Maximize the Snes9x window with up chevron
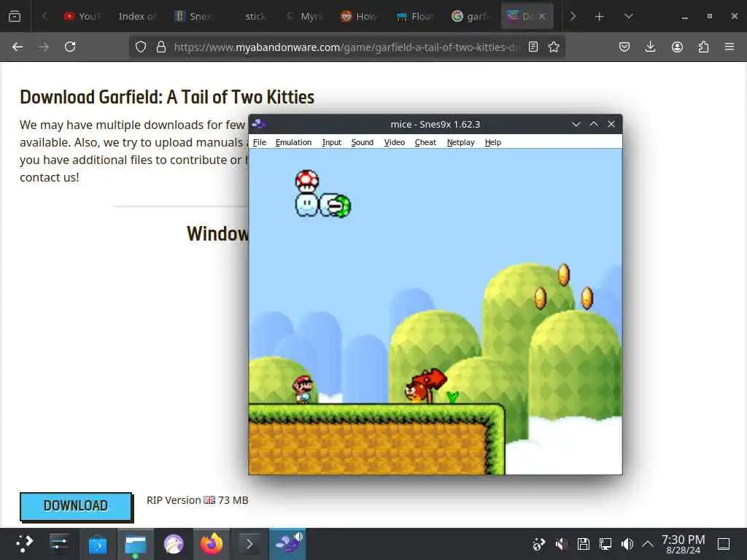 coord(594,124)
